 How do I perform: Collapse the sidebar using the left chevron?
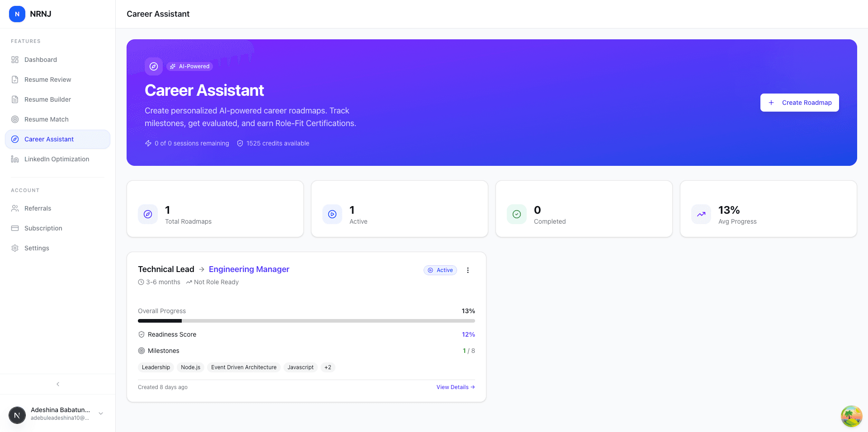[57, 384]
